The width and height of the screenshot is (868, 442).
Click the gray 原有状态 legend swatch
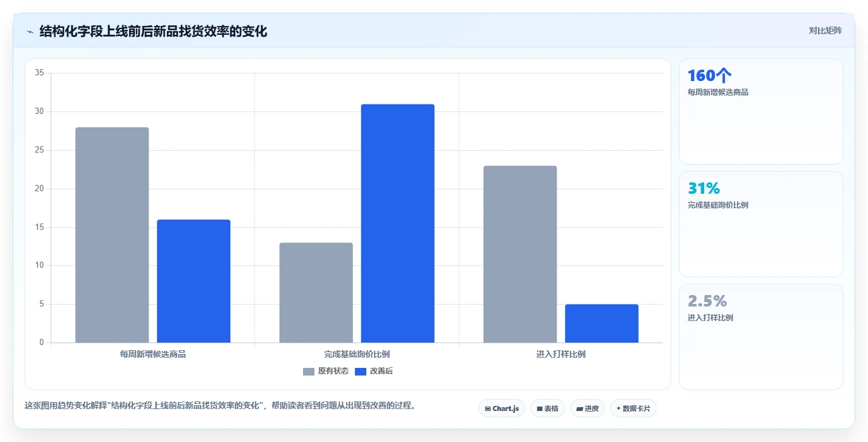coord(309,372)
